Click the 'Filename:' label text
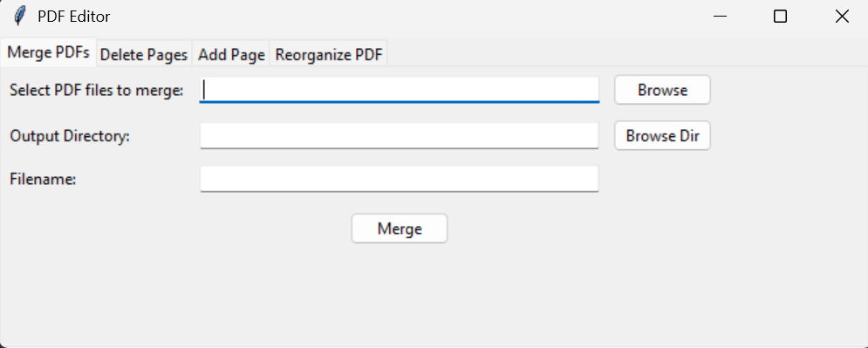This screenshot has width=868, height=348. [x=43, y=180]
